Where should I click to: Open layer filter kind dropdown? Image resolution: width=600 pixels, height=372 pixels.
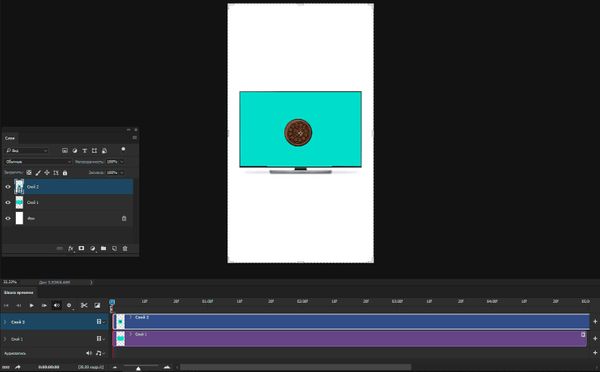27,151
